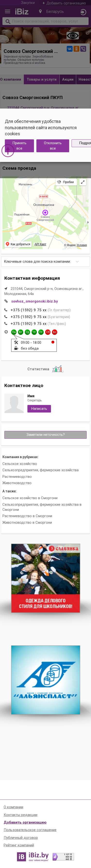
Task: Open the VK social network icon
Action: (x=69, y=49)
